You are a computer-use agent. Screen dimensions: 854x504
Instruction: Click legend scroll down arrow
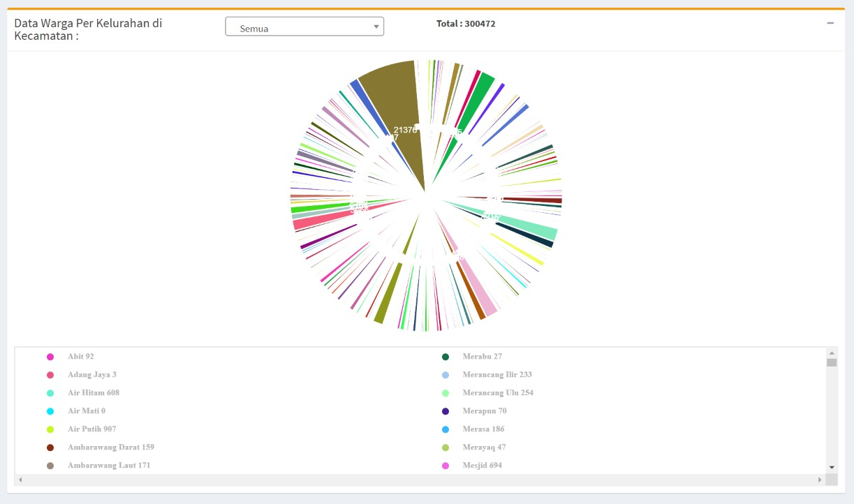831,467
